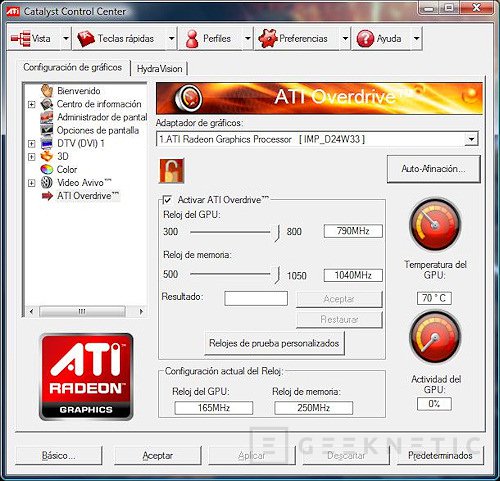Screen dimensions: 500x481
Task: Switch to the HydraVision tab
Action: [159, 69]
